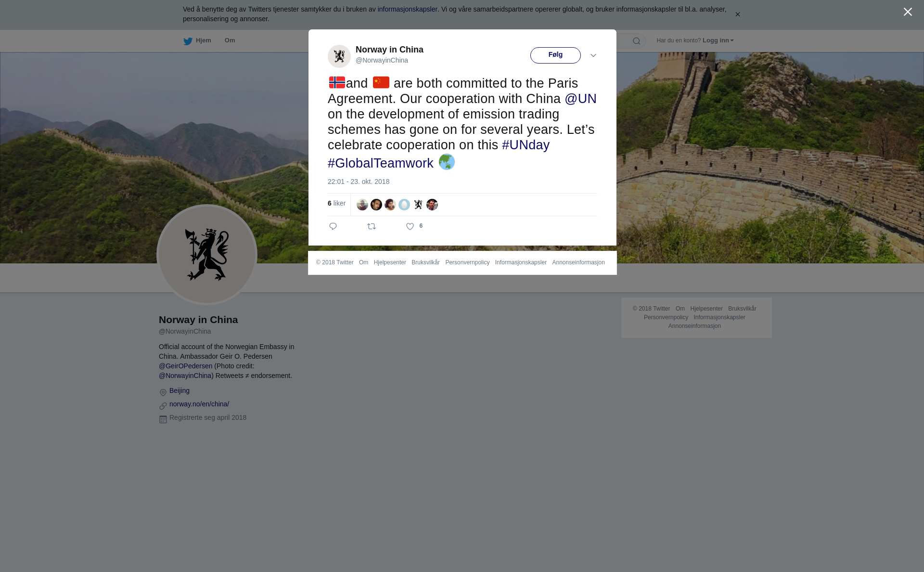Click the reply speech bubble icon

(x=333, y=226)
